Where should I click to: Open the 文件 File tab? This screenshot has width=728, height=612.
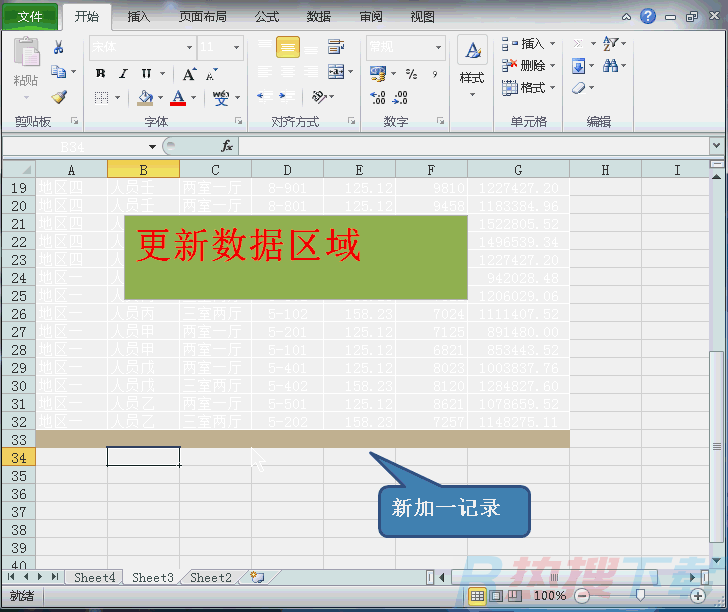(30, 17)
